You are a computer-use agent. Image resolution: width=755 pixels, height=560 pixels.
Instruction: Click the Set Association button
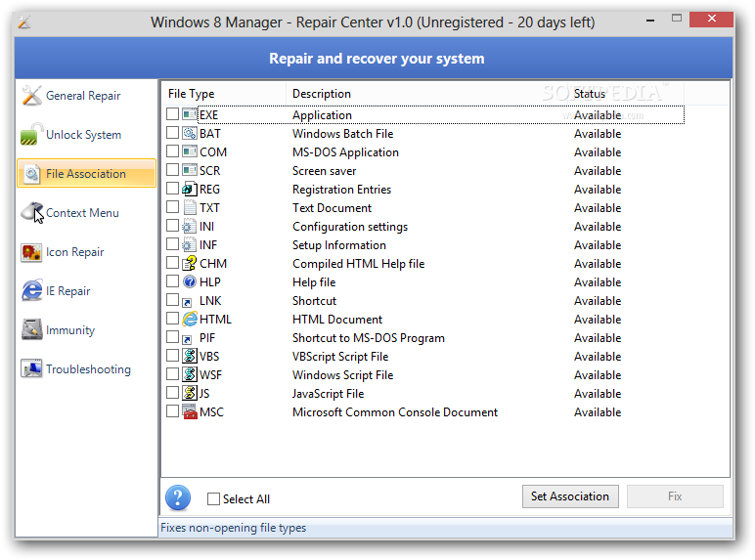pos(570,496)
